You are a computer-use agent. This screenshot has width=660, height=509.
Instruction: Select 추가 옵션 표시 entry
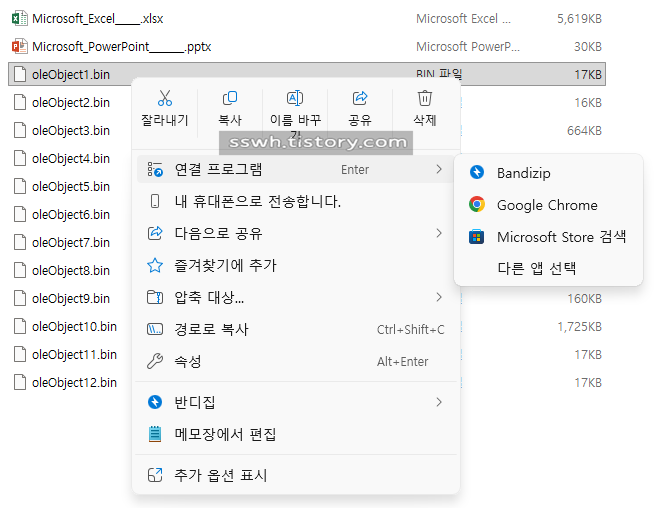click(295, 475)
